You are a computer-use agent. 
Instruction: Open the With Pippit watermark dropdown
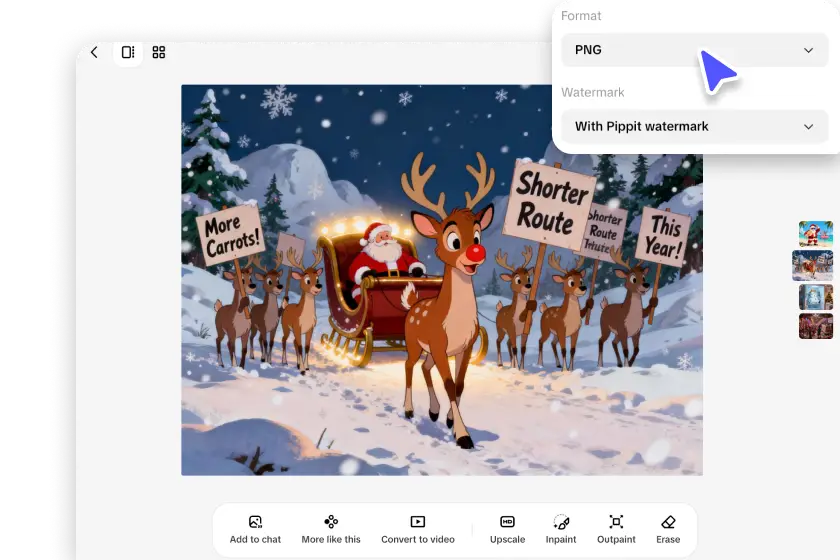[694, 127]
